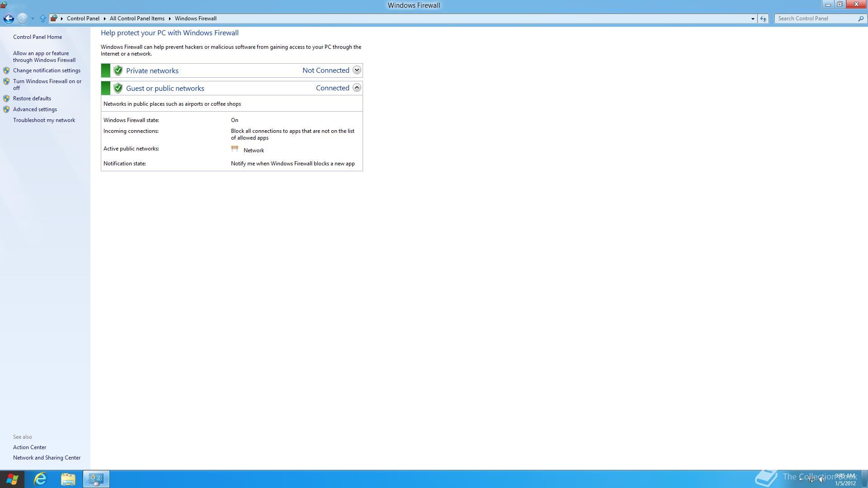Open Allow an app or feature link
This screenshot has width=868, height=488.
click(44, 56)
